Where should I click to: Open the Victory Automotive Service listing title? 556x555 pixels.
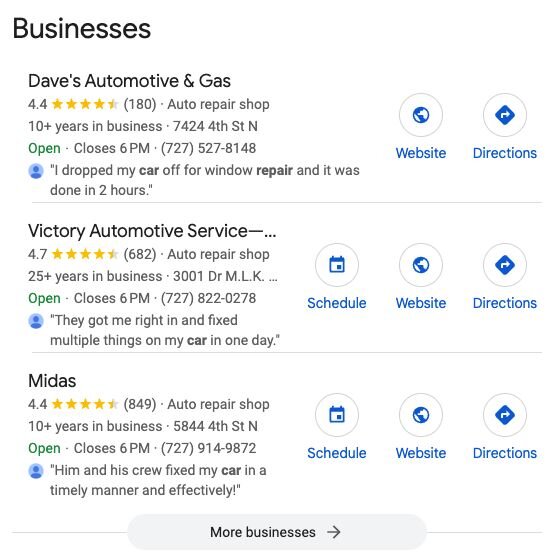[x=152, y=231]
